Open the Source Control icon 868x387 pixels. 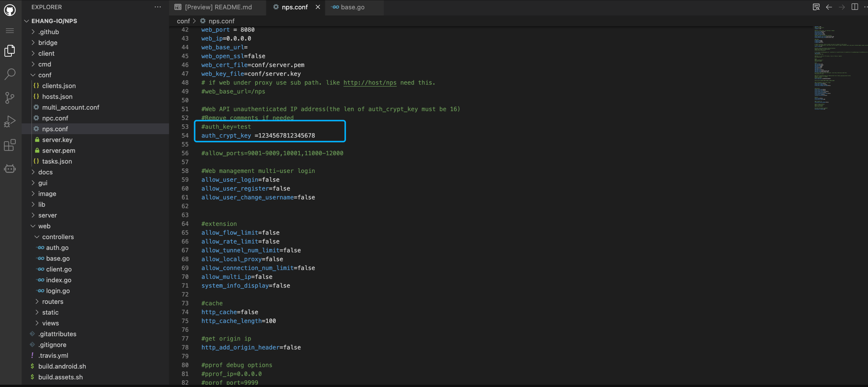pyautogui.click(x=10, y=97)
